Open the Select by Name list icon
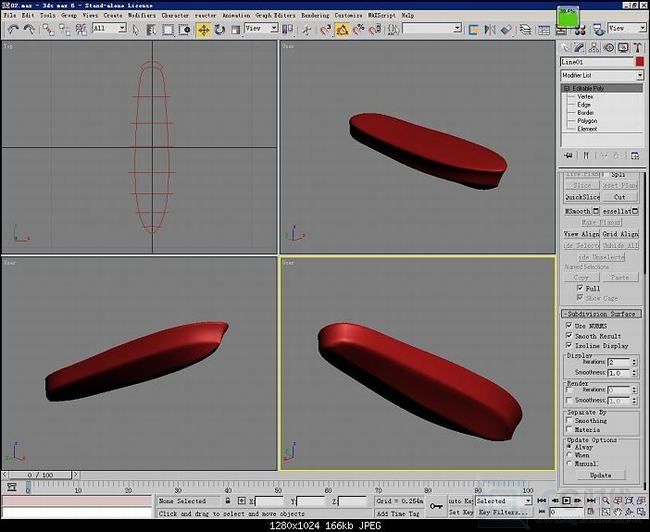 coord(151,29)
